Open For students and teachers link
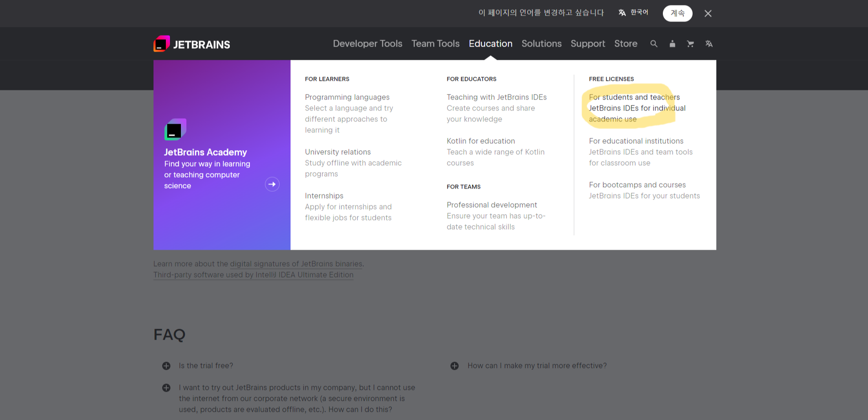 [634, 97]
